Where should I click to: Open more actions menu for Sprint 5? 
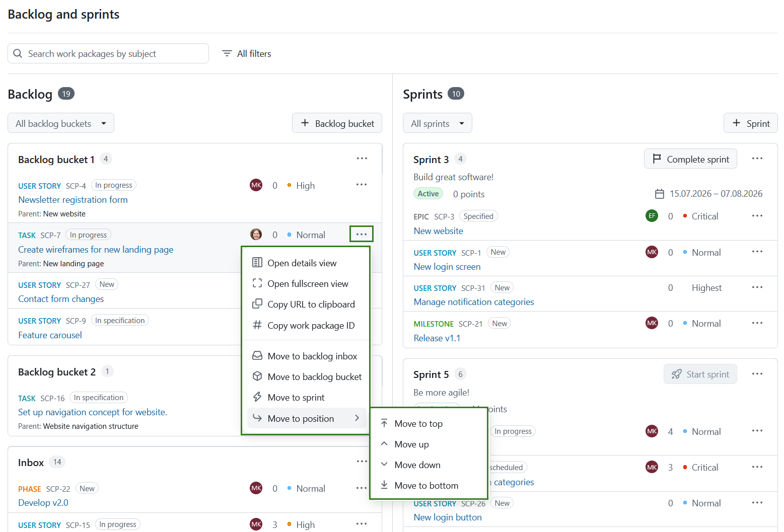[757, 374]
